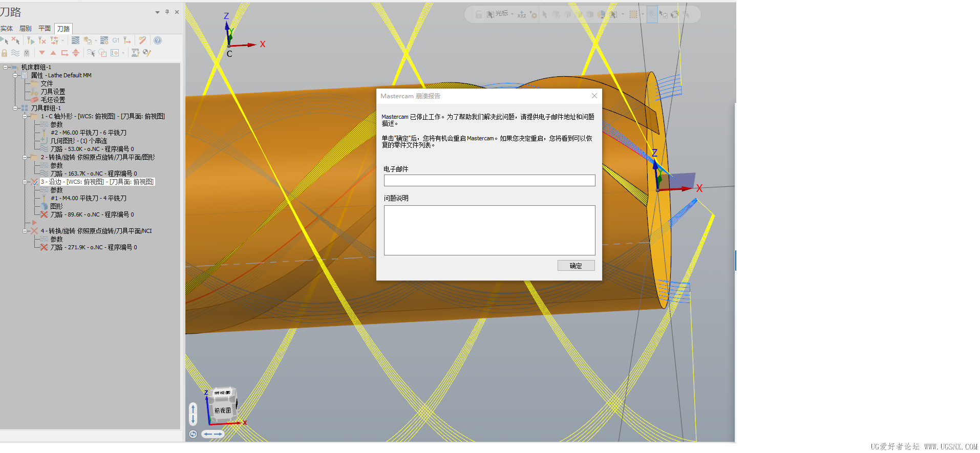
Task: Open the toolpaths manager help icon
Action: click(x=158, y=40)
